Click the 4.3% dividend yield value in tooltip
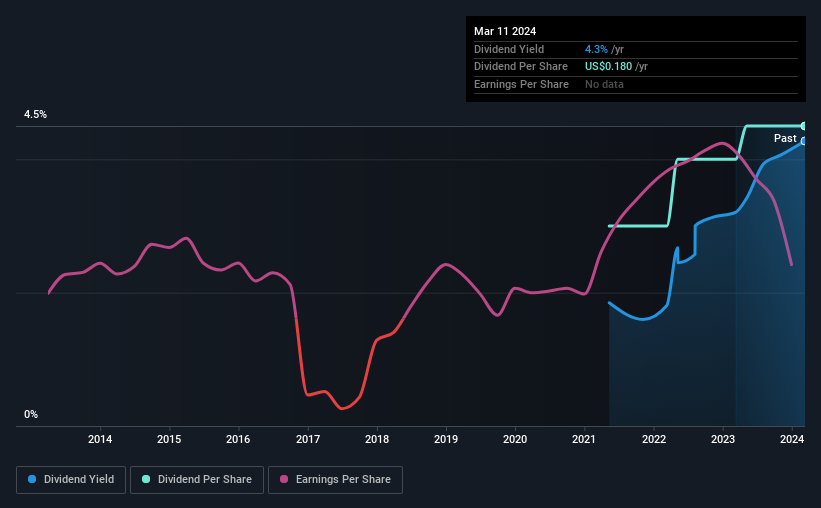Viewport: 821px width, 508px height. click(596, 49)
